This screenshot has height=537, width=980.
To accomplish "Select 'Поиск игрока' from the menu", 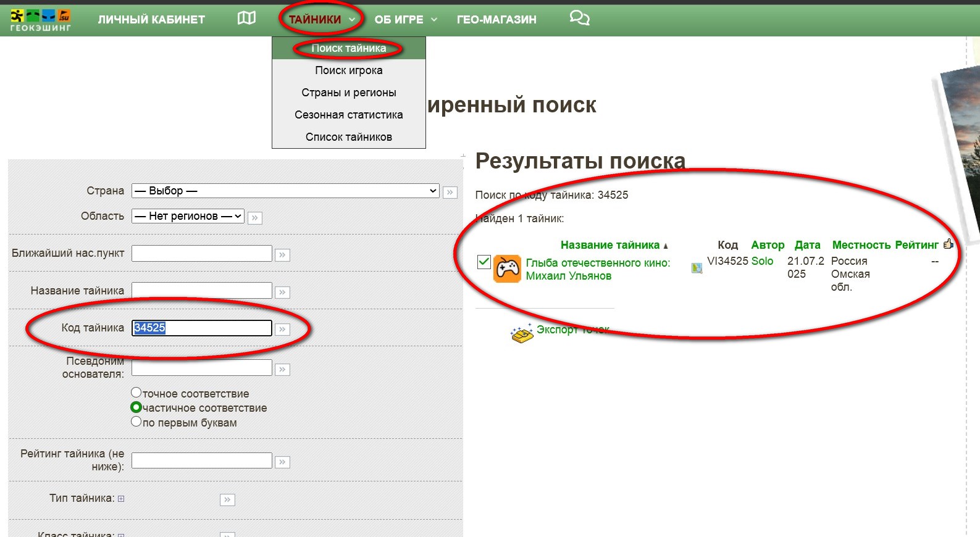I will (x=348, y=70).
